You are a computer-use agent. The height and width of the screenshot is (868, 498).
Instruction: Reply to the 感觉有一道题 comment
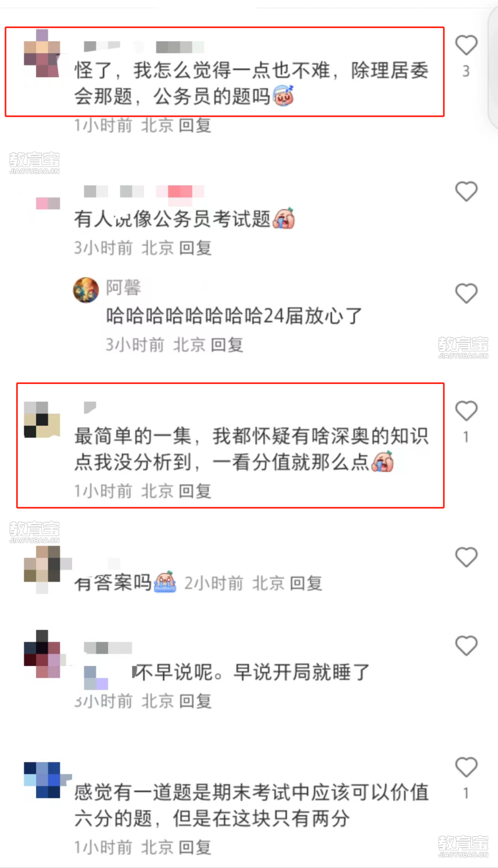(195, 848)
